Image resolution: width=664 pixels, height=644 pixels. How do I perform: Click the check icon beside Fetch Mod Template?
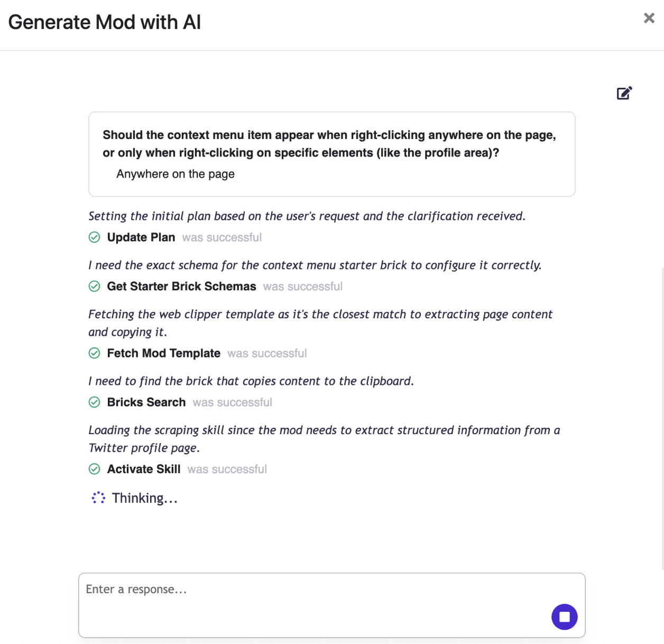pos(94,353)
